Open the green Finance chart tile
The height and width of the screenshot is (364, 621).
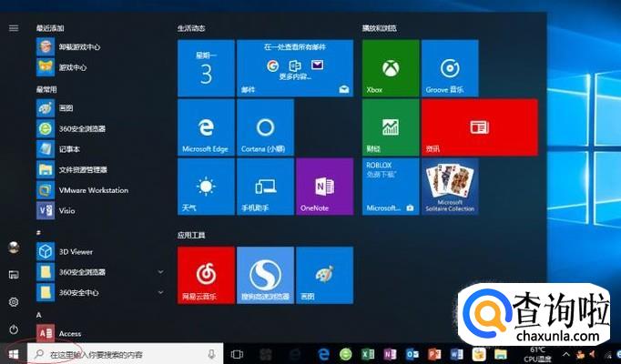pos(391,127)
